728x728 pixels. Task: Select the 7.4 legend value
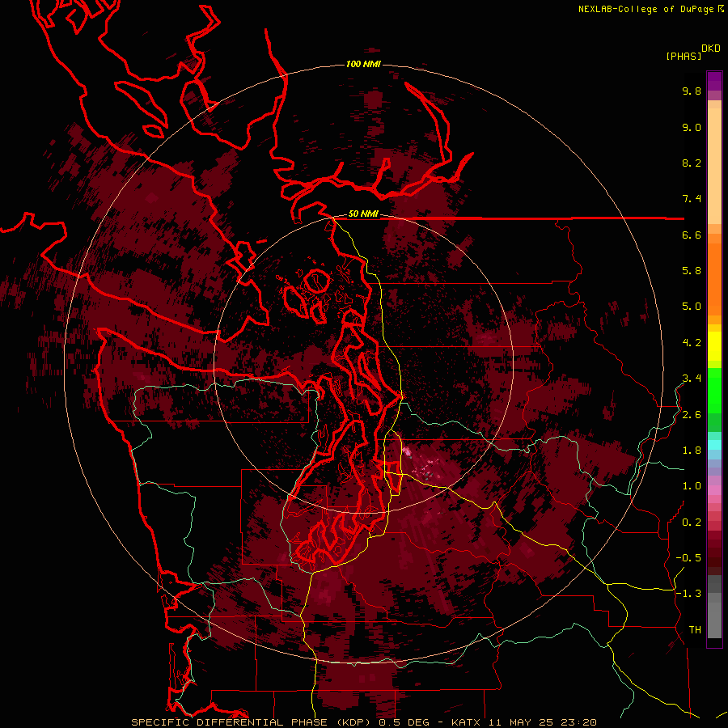[692, 199]
